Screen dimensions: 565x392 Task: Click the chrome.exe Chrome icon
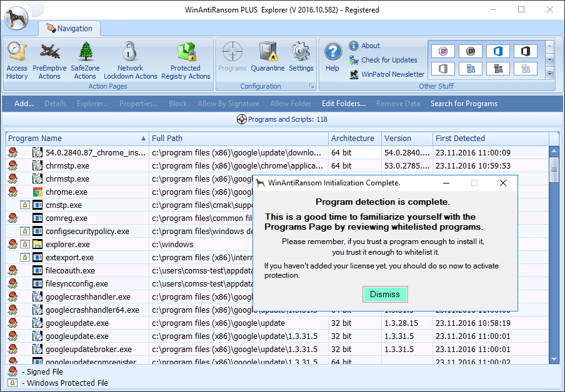[x=37, y=192]
